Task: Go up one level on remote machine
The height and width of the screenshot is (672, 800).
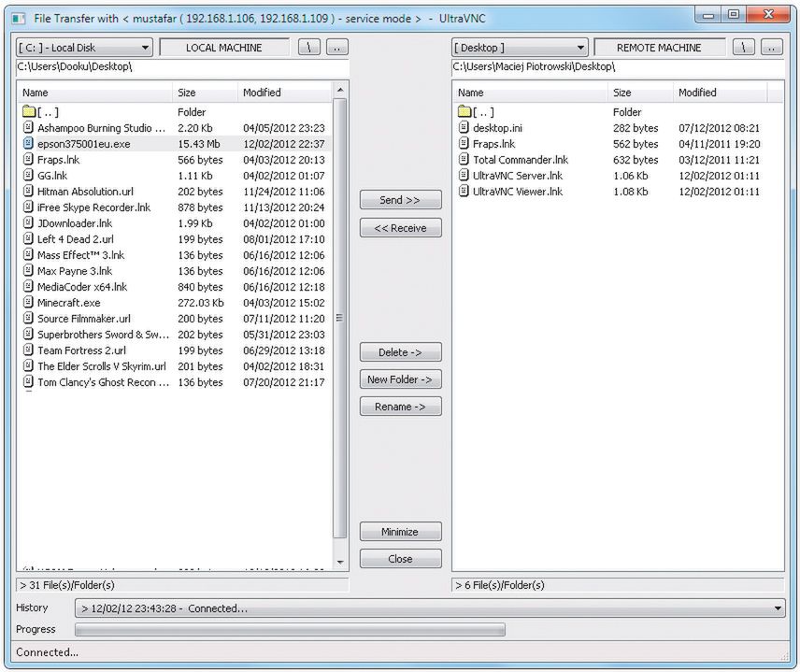Action: (x=771, y=48)
